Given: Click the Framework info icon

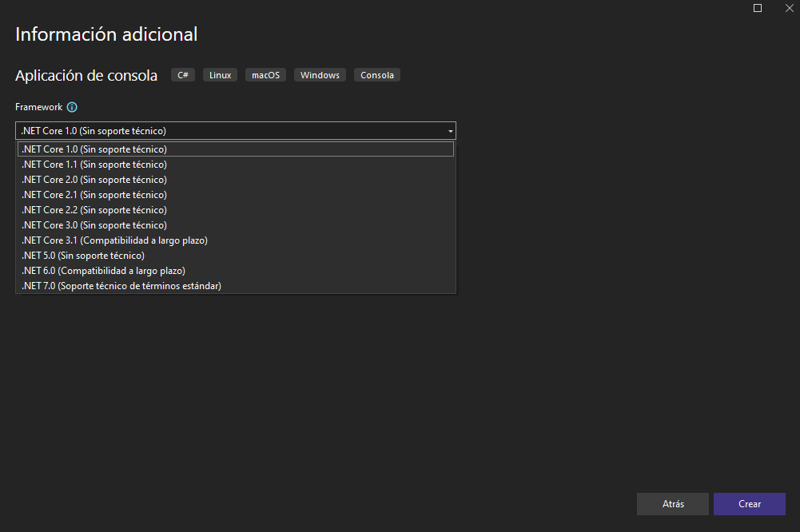Looking at the screenshot, I should (x=72, y=107).
